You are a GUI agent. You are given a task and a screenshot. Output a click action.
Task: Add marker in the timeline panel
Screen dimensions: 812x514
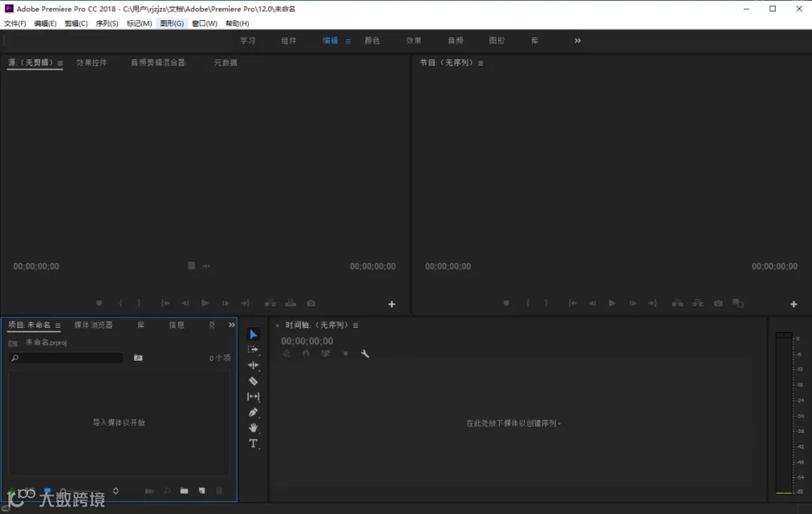(x=345, y=354)
